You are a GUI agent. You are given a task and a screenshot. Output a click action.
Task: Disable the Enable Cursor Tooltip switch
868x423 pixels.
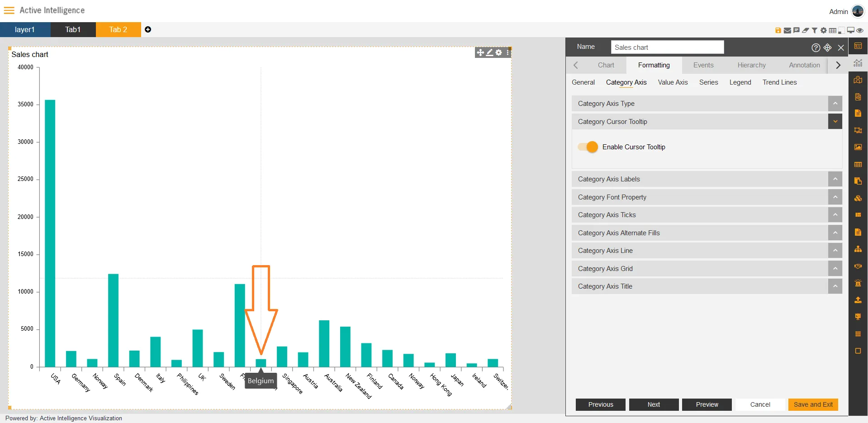[x=588, y=147]
